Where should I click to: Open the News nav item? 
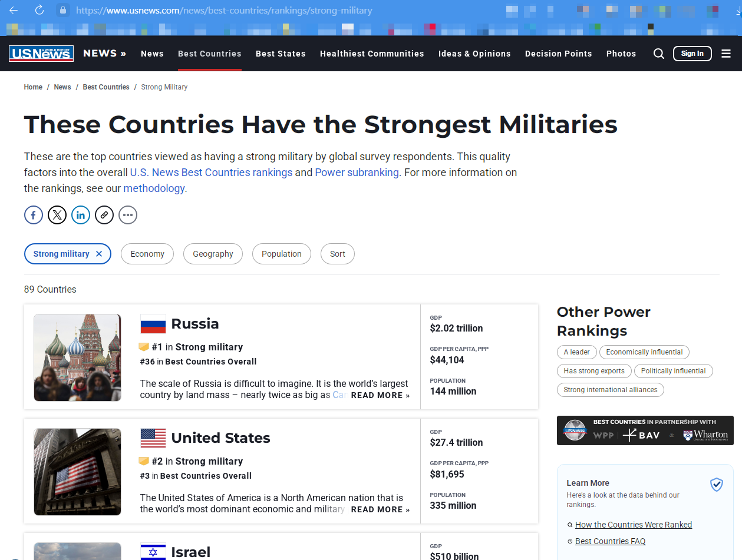click(x=152, y=54)
